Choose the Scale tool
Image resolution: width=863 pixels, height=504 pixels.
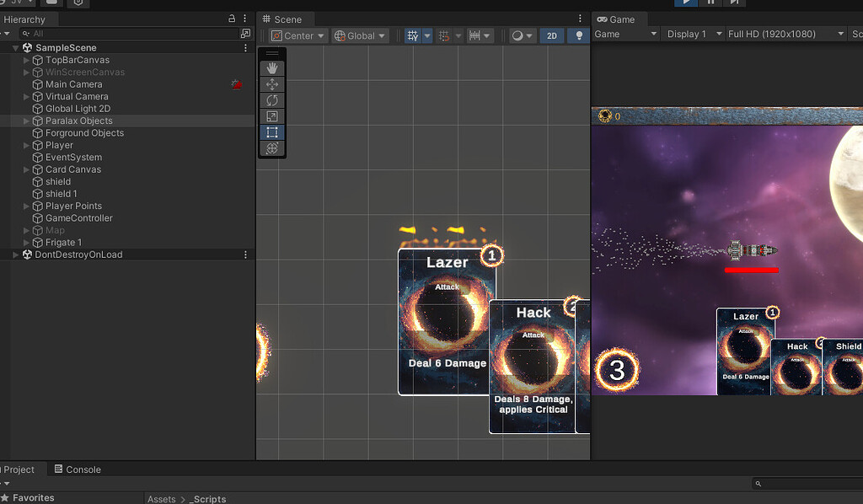pyautogui.click(x=271, y=115)
